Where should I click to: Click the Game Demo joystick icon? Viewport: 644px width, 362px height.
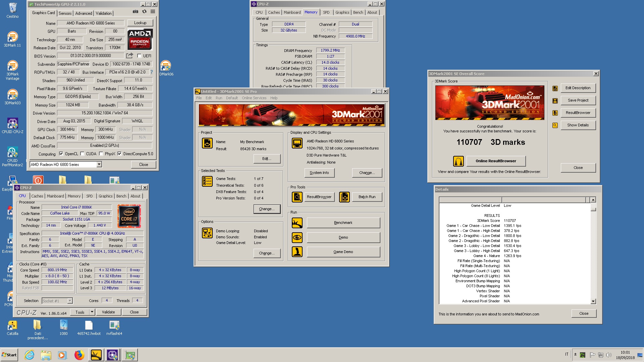(297, 252)
